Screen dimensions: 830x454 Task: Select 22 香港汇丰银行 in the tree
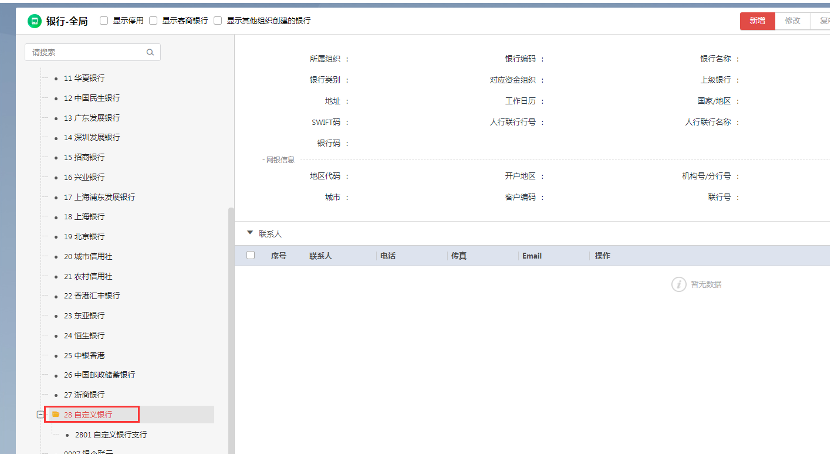(x=92, y=296)
